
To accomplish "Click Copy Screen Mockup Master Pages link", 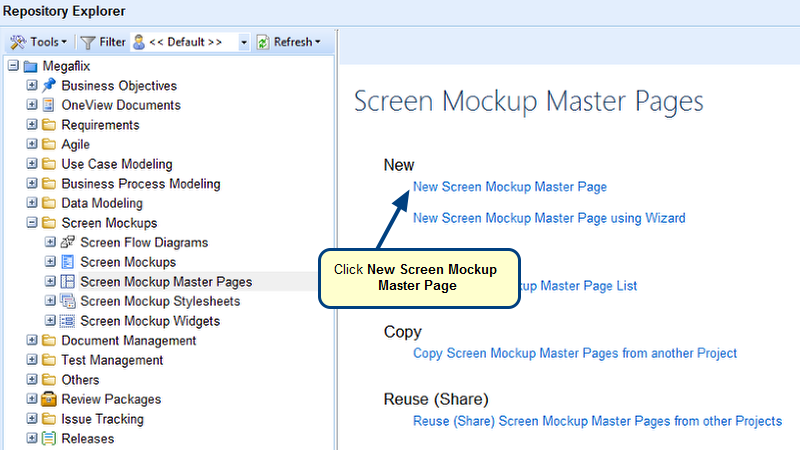I will click(x=574, y=353).
